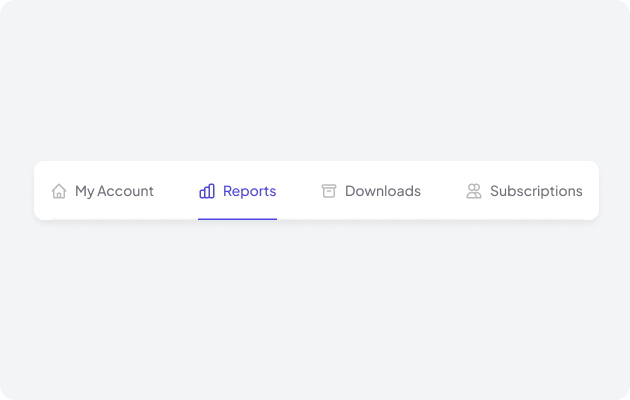Click the bar chart icon for Reports
Viewport: 630px width, 400px height.
pos(207,191)
